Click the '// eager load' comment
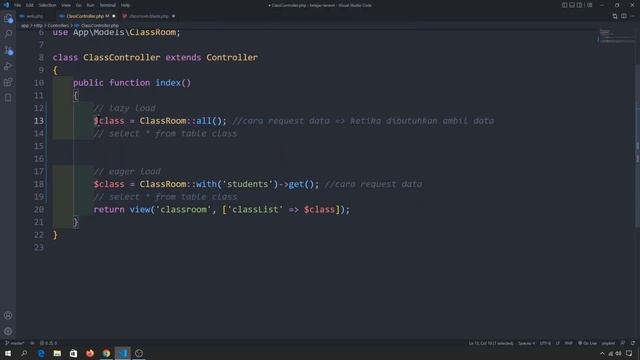The image size is (640, 360). [x=127, y=171]
